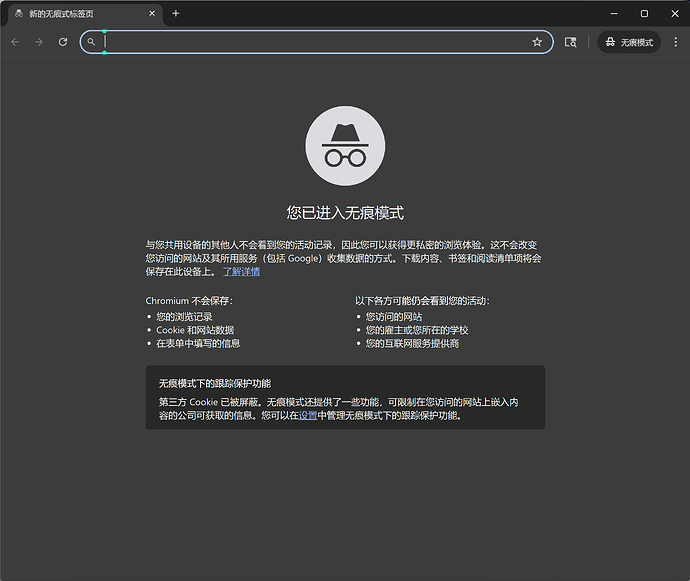Go back with the back arrow

click(15, 42)
